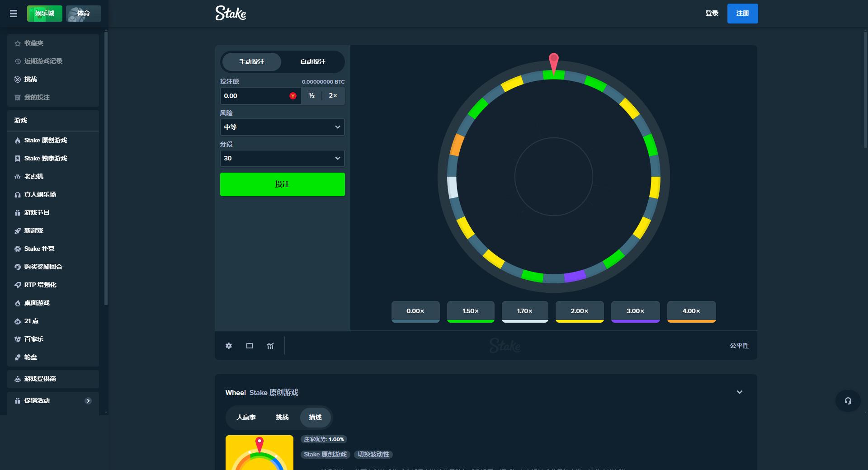Click the yen currency icon in bet field
Screen dimensions: 868x470
[293, 96]
